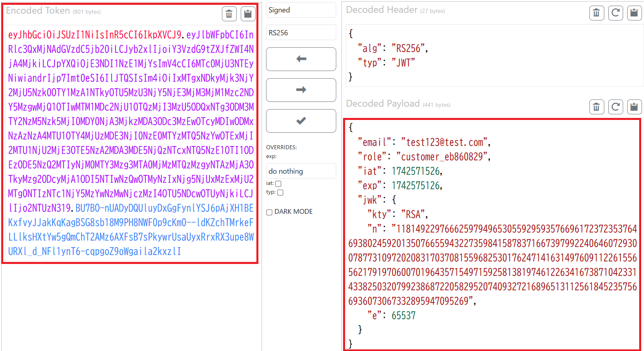Clear the Encoded Token with trash icon
Viewport: 644px width, 351px height.
coord(229,14)
